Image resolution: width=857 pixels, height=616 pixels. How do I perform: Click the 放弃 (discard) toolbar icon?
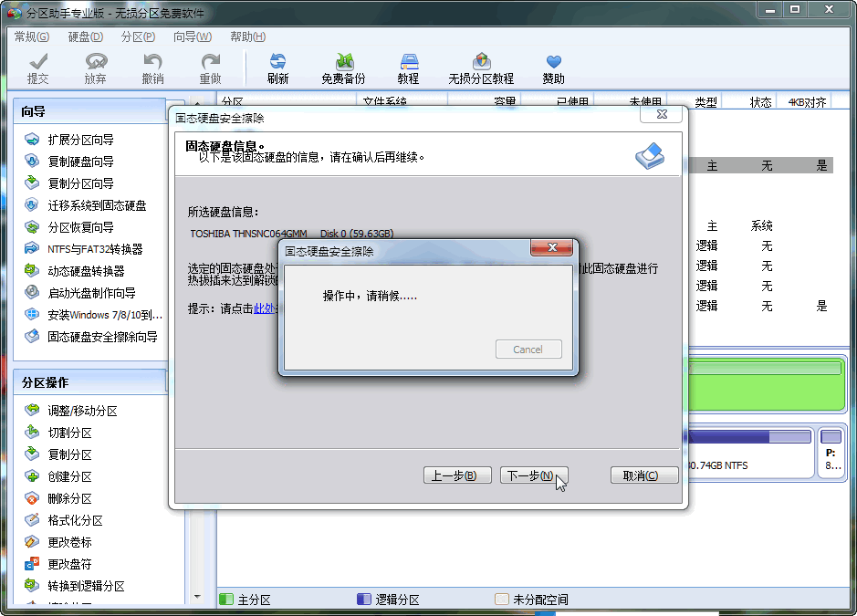(x=96, y=68)
